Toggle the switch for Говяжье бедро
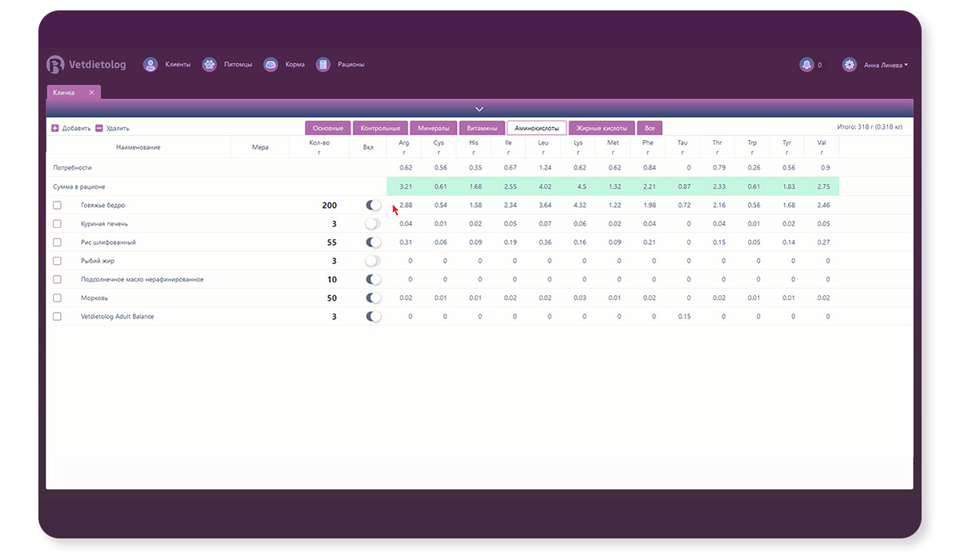This screenshot has width=960, height=560. pos(373,206)
